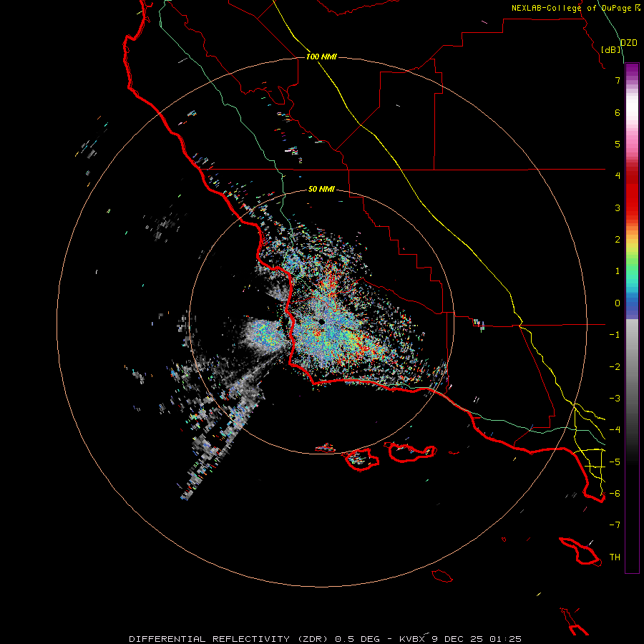
Task: Click the "-1" tick label on the scale
Action: tap(615, 335)
